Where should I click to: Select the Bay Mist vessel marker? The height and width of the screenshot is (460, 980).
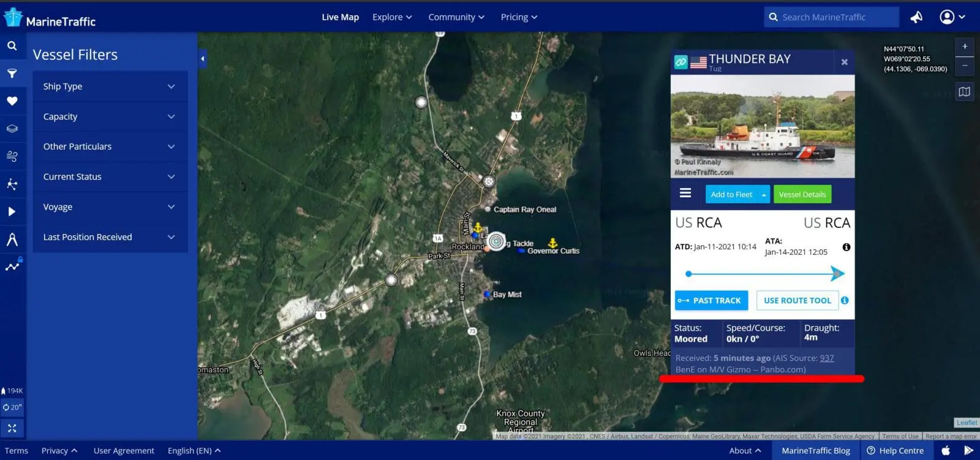pos(487,295)
